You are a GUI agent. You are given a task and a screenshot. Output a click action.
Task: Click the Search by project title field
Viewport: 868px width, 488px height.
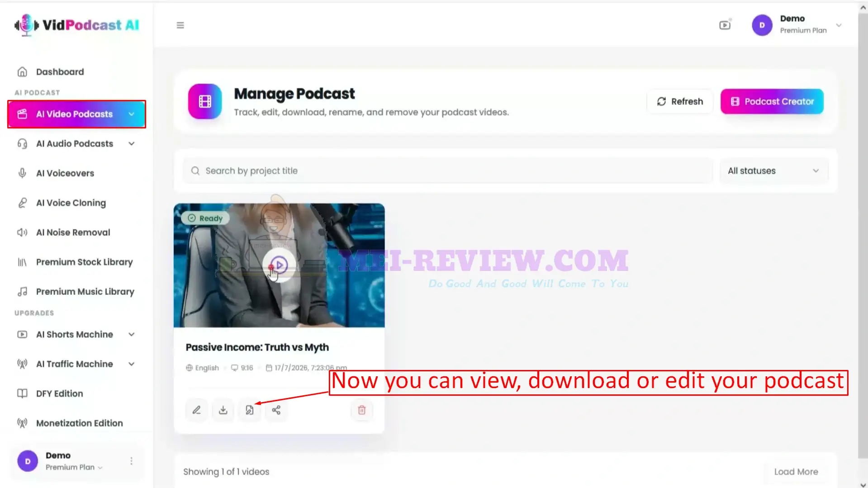(x=448, y=171)
